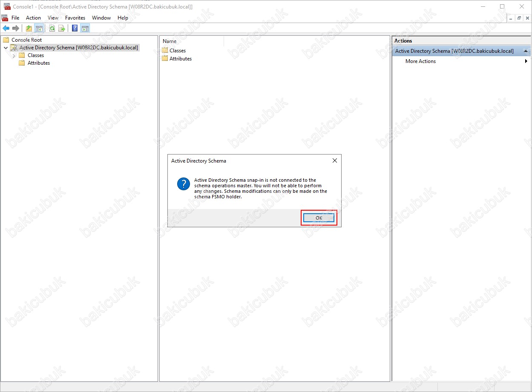Toggle Show/Hide Action Pane toolbar icon
The height and width of the screenshot is (392, 532).
coord(85,29)
